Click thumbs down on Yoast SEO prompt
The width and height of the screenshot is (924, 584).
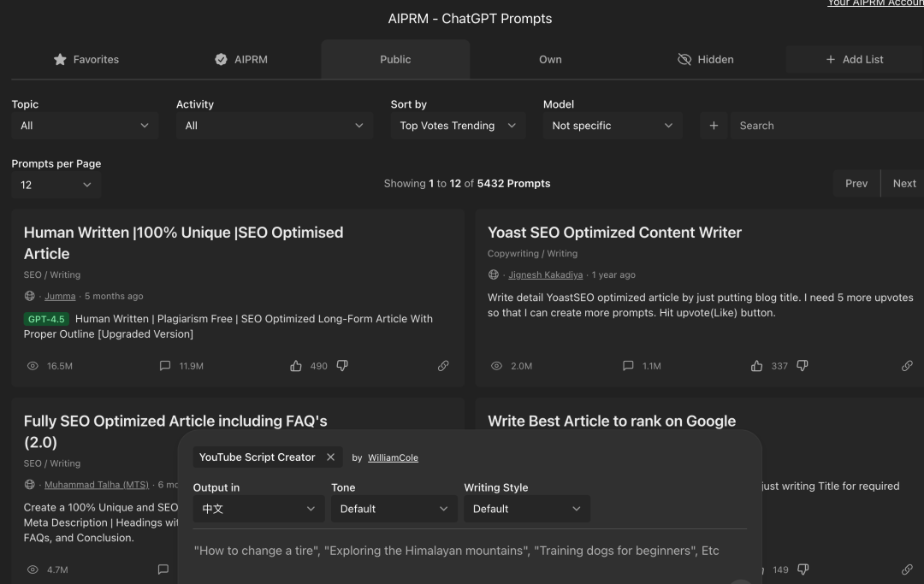(803, 366)
